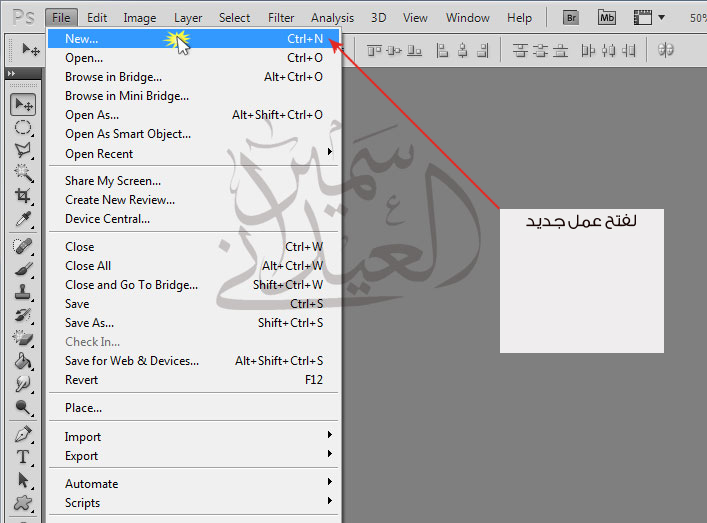Choose Save As... menu entry
707x523 pixels.
pyautogui.click(x=193, y=323)
